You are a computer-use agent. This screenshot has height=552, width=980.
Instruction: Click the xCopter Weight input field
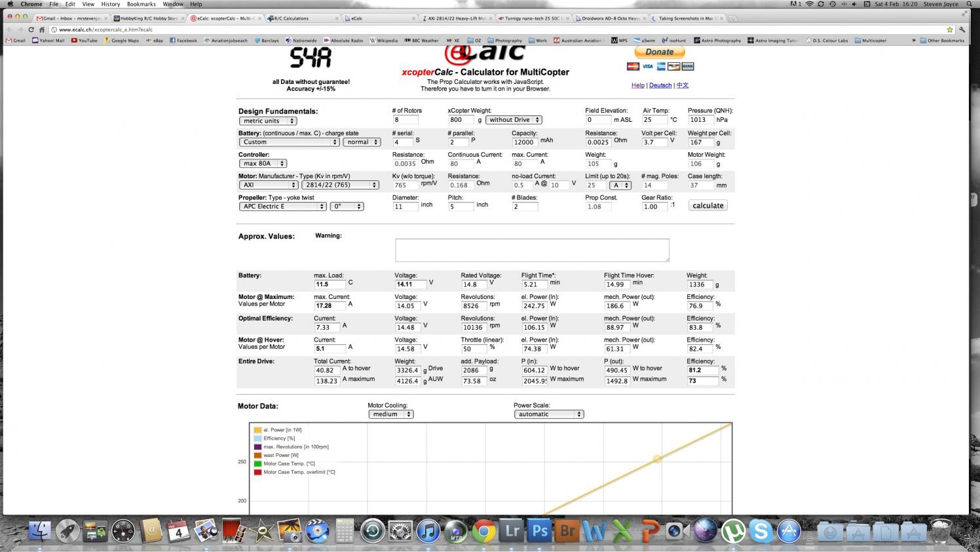(461, 120)
